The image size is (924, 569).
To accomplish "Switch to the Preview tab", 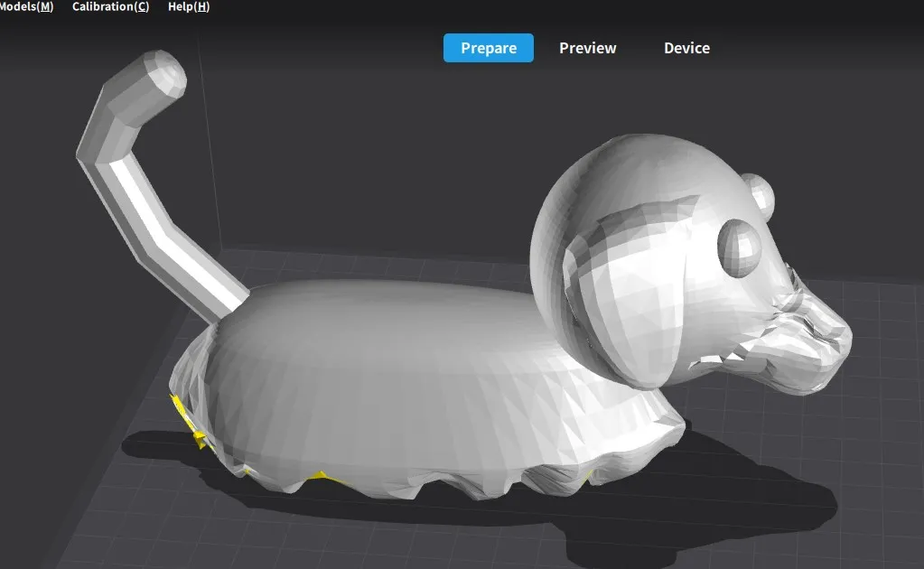I will tap(587, 48).
